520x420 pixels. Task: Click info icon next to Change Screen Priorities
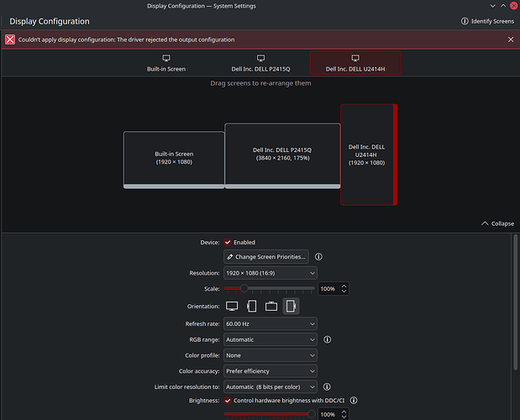tap(319, 256)
